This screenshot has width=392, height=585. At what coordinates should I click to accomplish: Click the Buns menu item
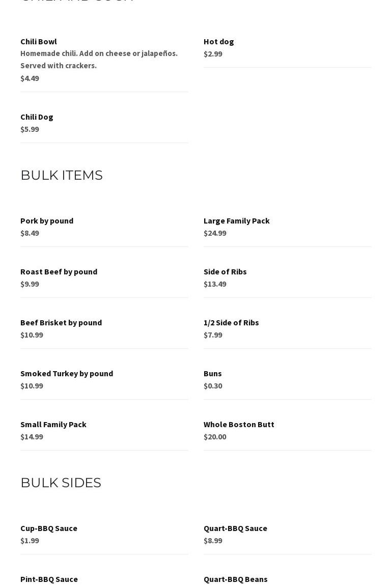click(x=213, y=373)
